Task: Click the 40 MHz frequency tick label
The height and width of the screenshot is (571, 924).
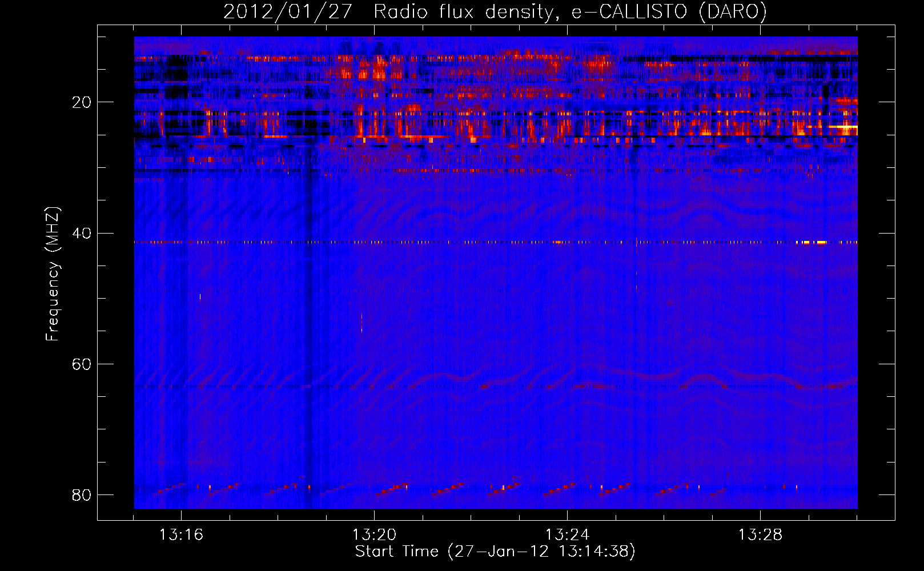Action: click(x=82, y=234)
